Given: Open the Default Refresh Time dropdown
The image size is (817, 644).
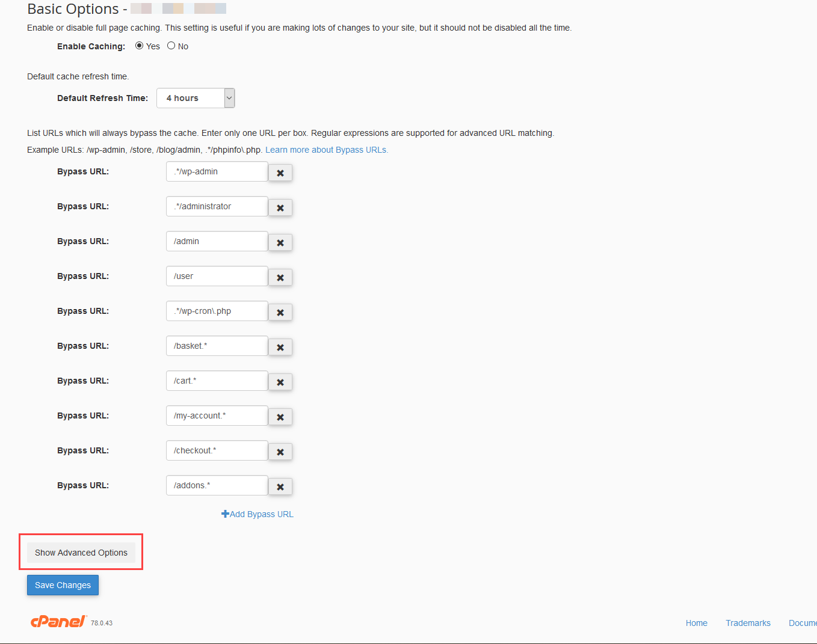Looking at the screenshot, I should 229,97.
